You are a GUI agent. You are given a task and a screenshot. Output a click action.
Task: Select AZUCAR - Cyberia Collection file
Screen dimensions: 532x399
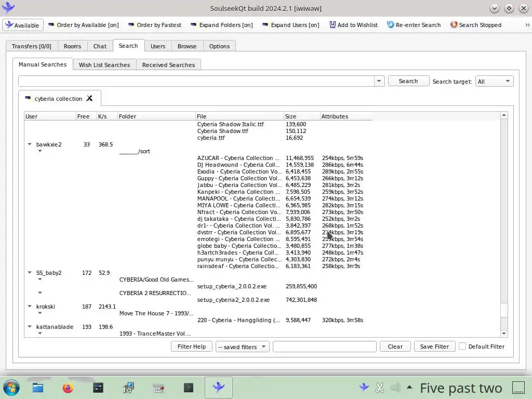(x=238, y=158)
